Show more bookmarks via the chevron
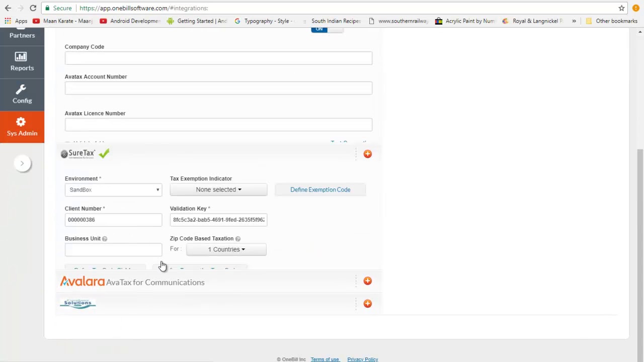Image resolution: width=644 pixels, height=362 pixels. click(574, 21)
